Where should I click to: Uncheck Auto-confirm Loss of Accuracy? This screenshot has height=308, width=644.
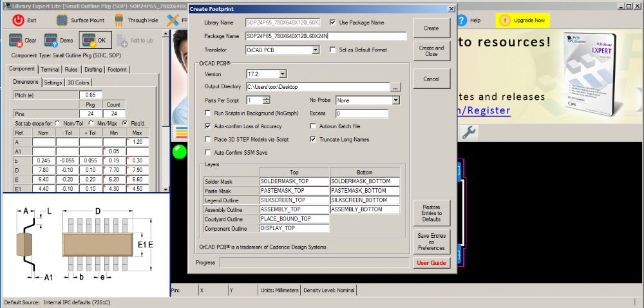point(208,126)
